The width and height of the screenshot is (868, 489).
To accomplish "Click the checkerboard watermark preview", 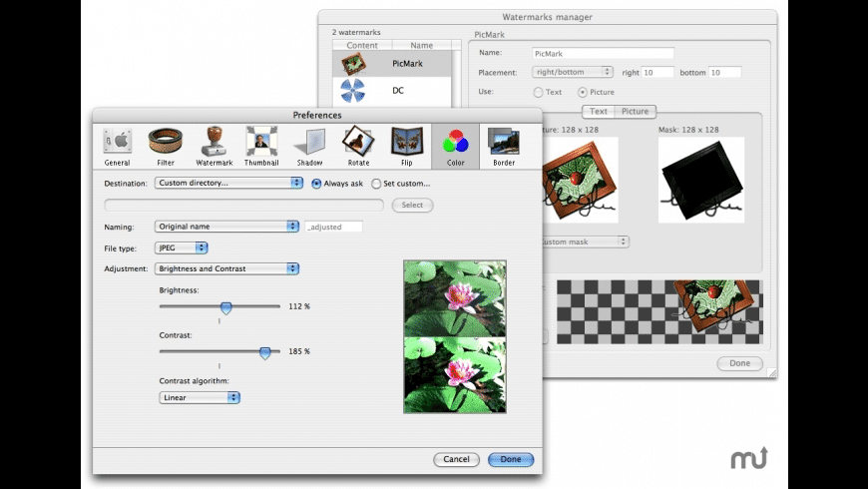I will pyautogui.click(x=659, y=311).
